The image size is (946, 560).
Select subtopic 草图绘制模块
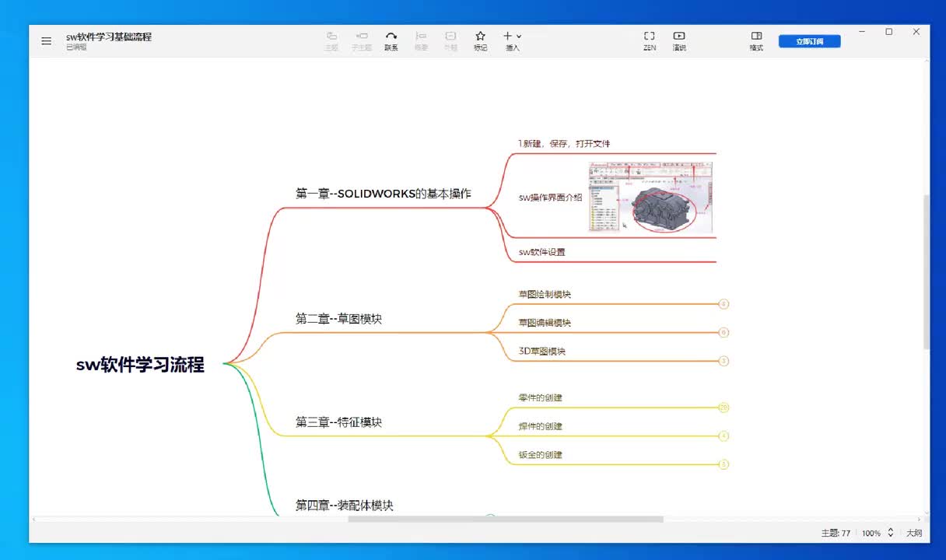click(545, 295)
